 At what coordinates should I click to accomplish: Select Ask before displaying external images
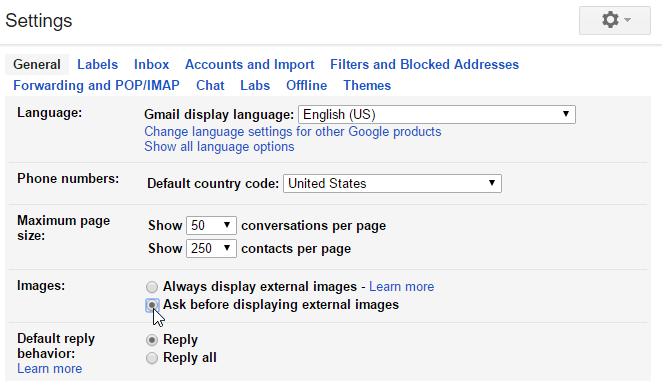pos(152,305)
